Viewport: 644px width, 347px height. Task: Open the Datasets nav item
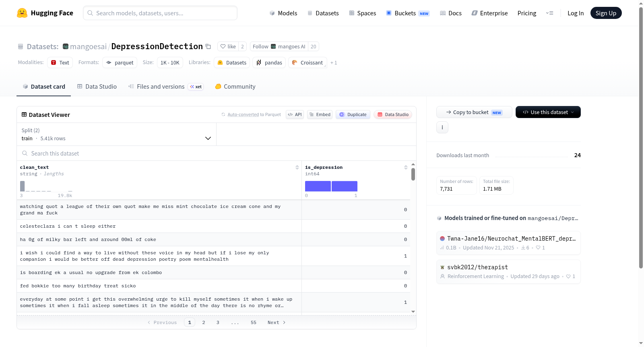tap(323, 13)
